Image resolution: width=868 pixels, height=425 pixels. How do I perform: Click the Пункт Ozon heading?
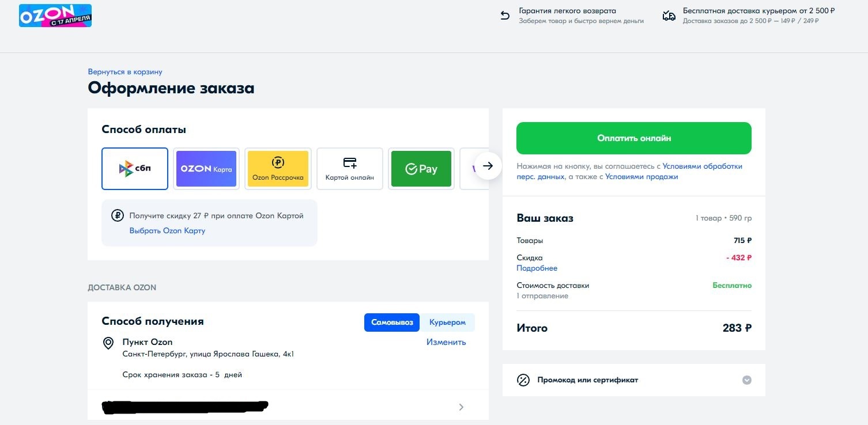(148, 342)
